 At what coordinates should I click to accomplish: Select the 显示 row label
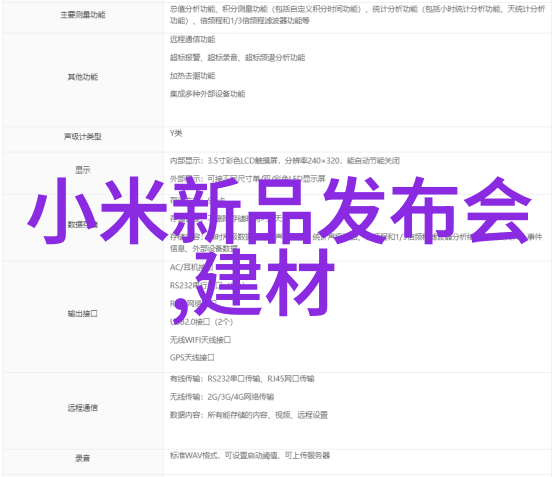83,170
